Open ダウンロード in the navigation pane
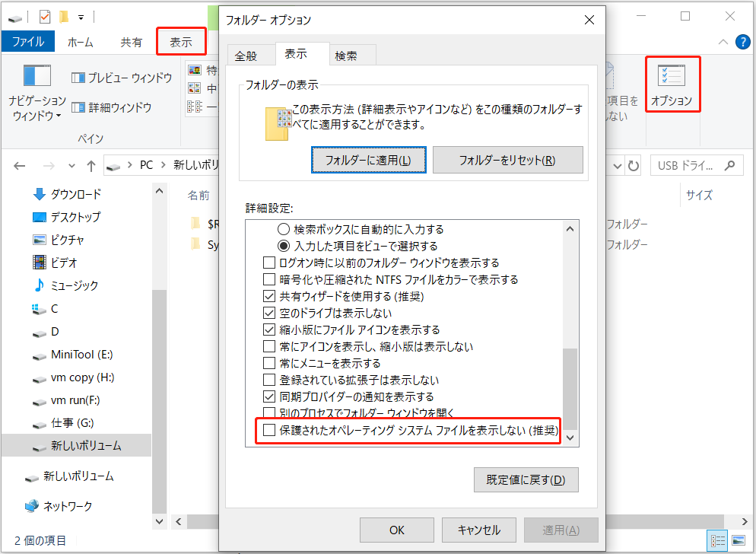This screenshot has width=756, height=554. (x=67, y=194)
